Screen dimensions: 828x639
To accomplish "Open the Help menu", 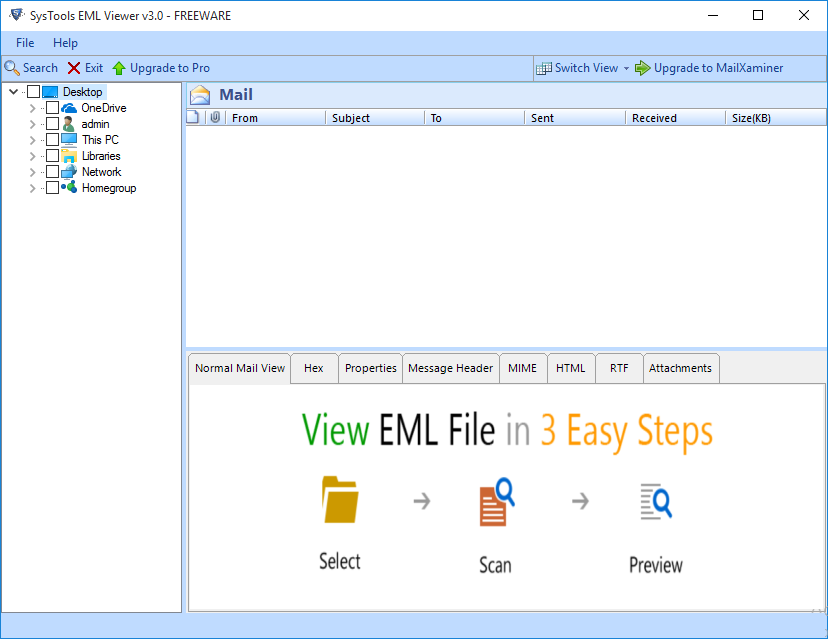I will coord(65,43).
